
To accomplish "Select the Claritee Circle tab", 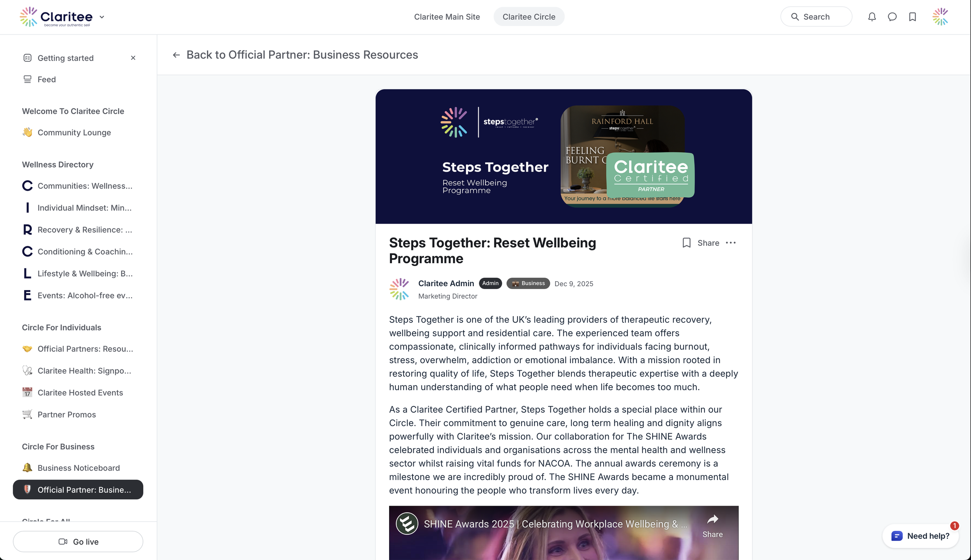I will pos(529,17).
